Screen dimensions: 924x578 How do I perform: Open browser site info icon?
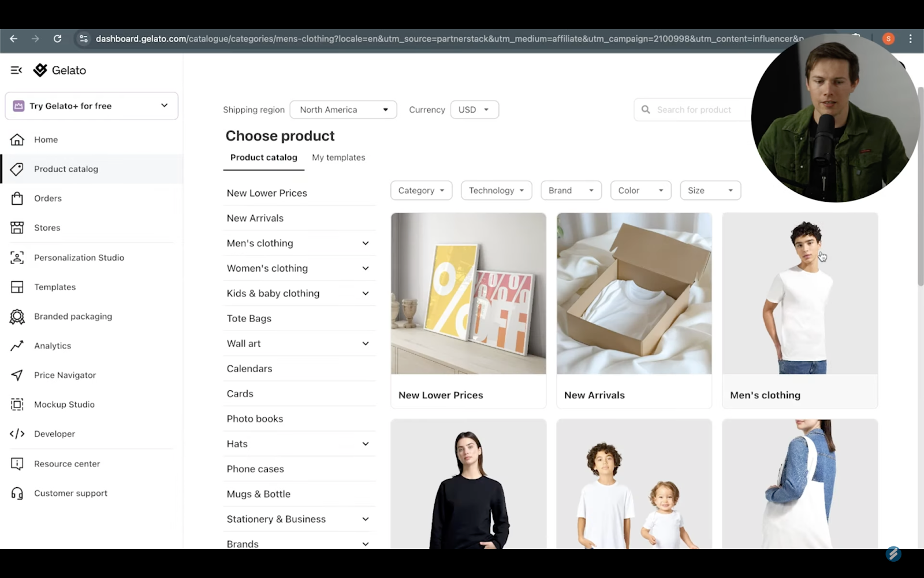tap(84, 39)
